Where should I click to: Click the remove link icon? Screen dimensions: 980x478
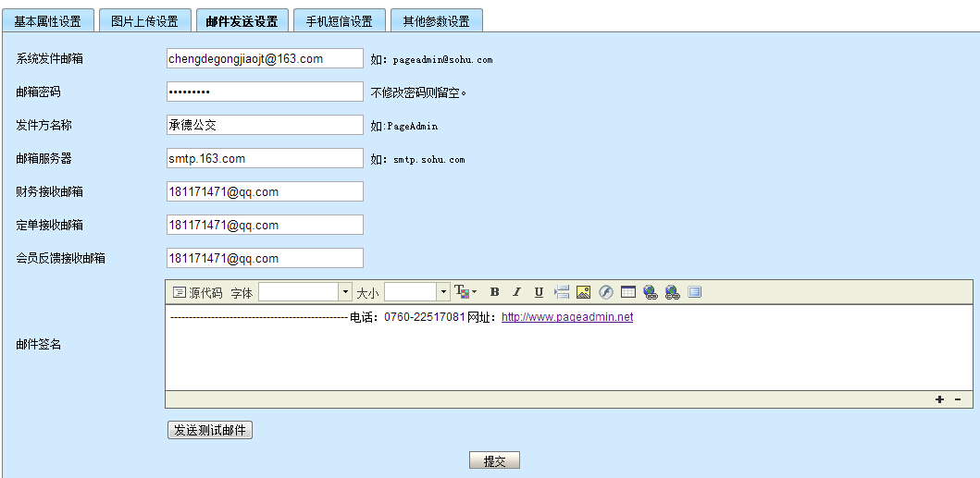click(673, 292)
